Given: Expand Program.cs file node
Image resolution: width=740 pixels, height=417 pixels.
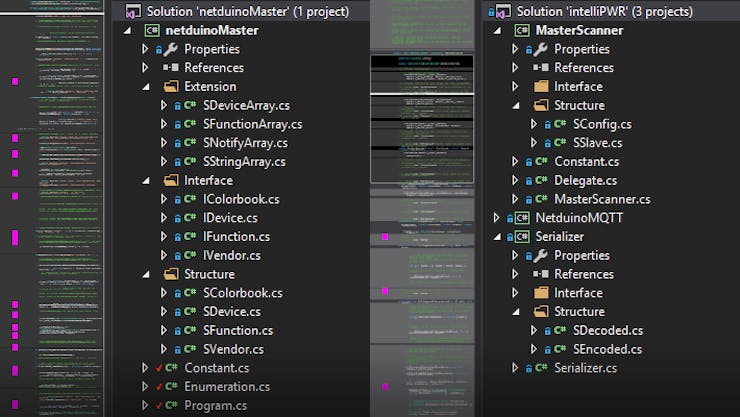Looking at the screenshot, I should coord(145,405).
